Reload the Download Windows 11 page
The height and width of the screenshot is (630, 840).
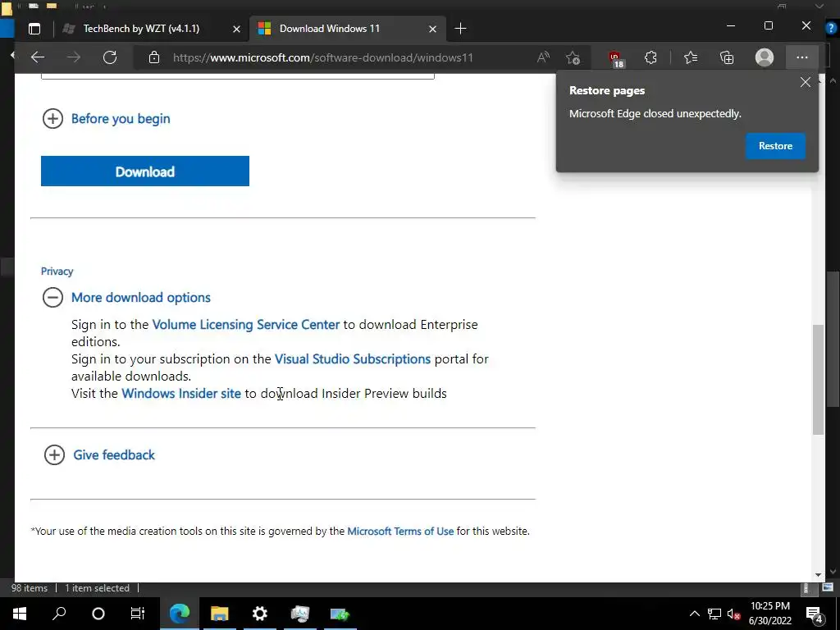coord(110,57)
